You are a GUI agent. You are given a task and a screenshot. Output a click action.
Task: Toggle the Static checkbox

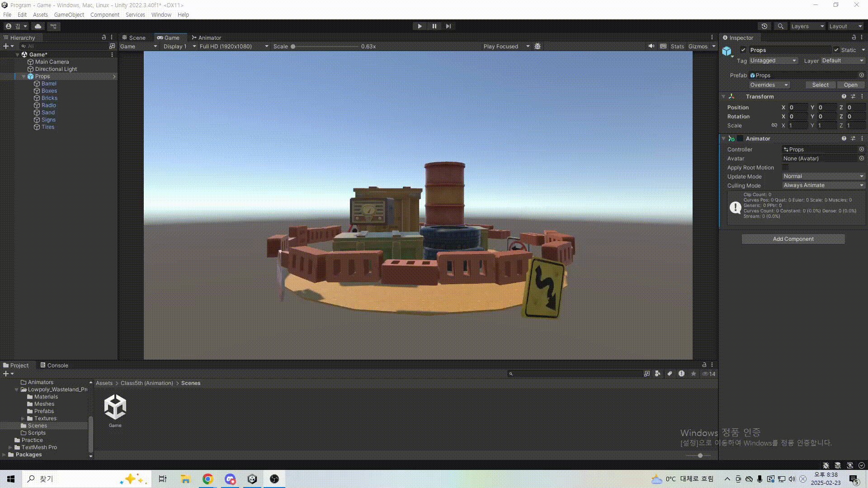[x=836, y=50]
